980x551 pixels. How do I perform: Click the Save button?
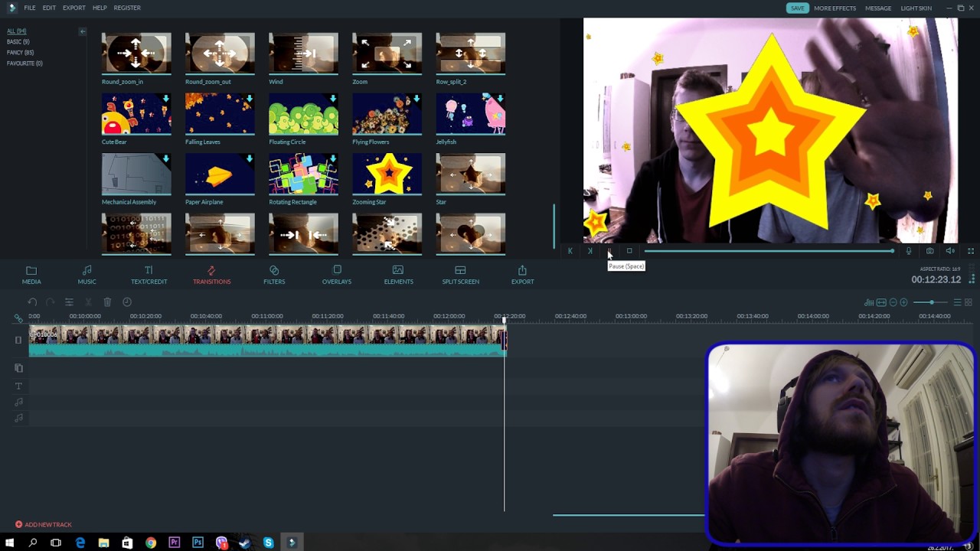797,8
